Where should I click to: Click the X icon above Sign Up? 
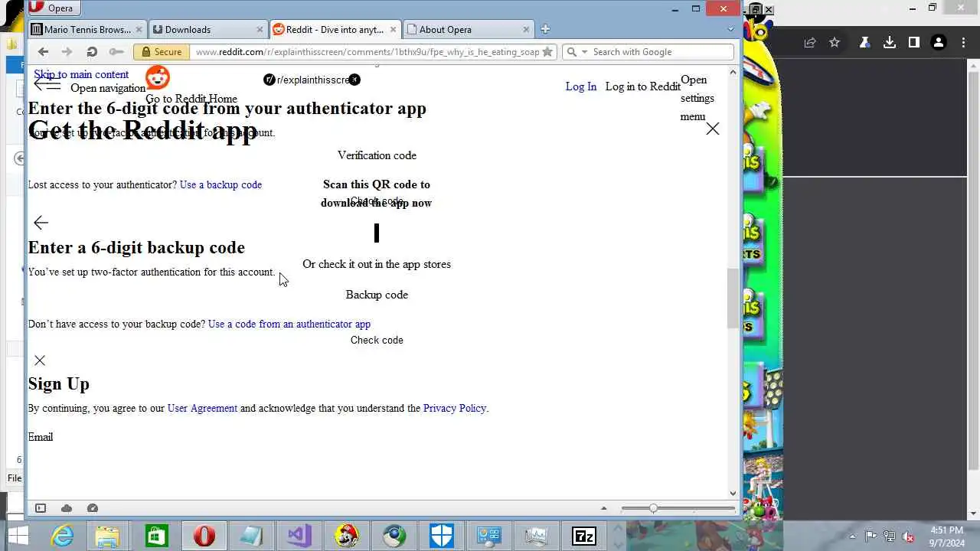[40, 360]
